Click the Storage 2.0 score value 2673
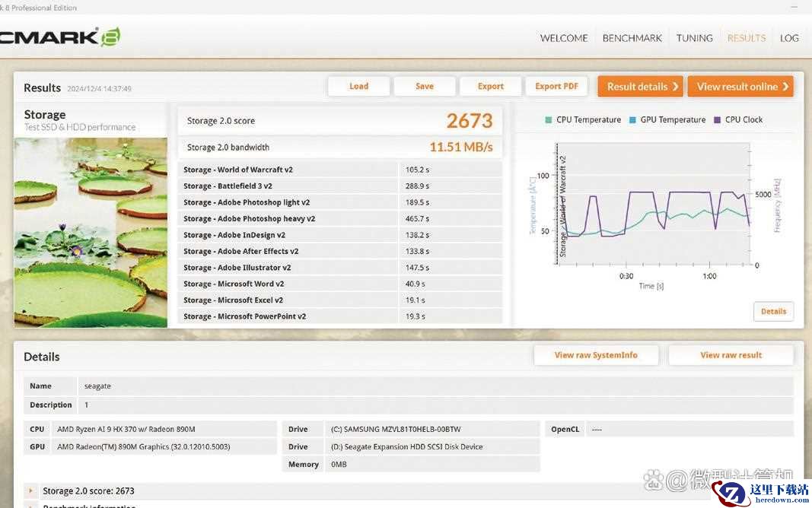This screenshot has height=508, width=812. point(470,121)
